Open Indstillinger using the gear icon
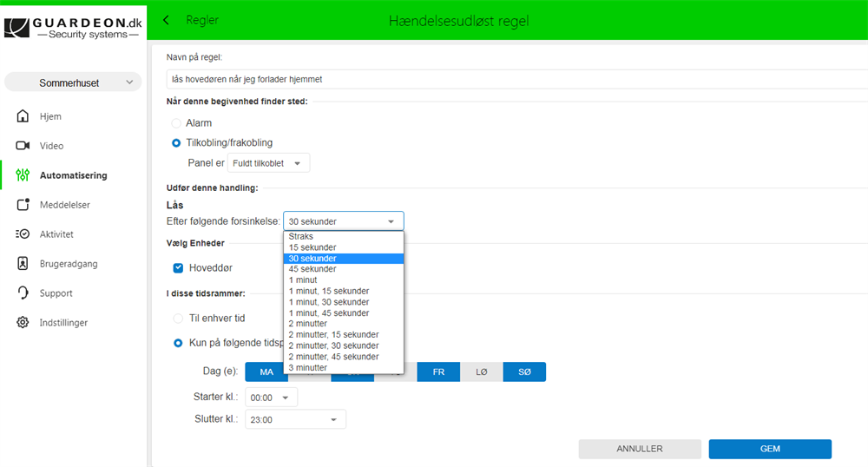The height and width of the screenshot is (467, 868). click(23, 323)
